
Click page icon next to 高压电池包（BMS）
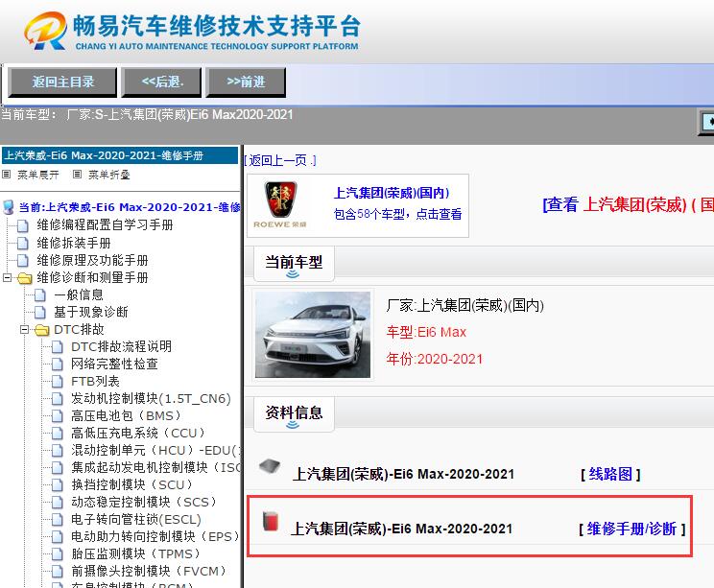pos(58,416)
